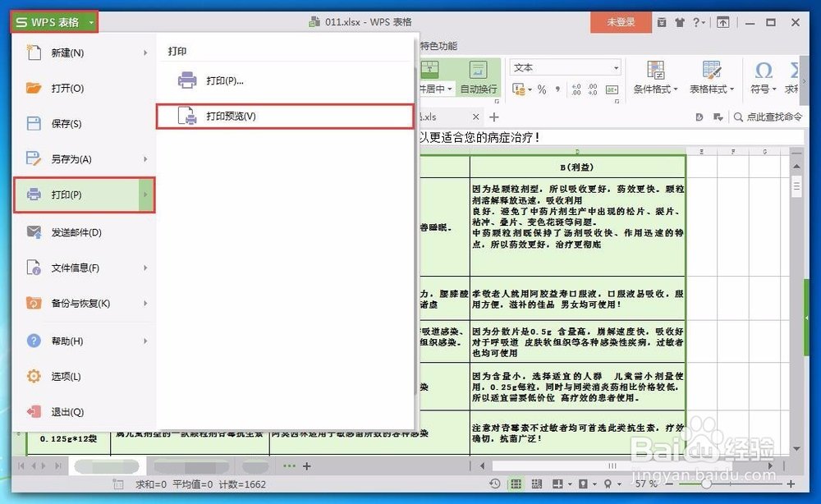Click the reading mode icon in status bar

pos(557,484)
